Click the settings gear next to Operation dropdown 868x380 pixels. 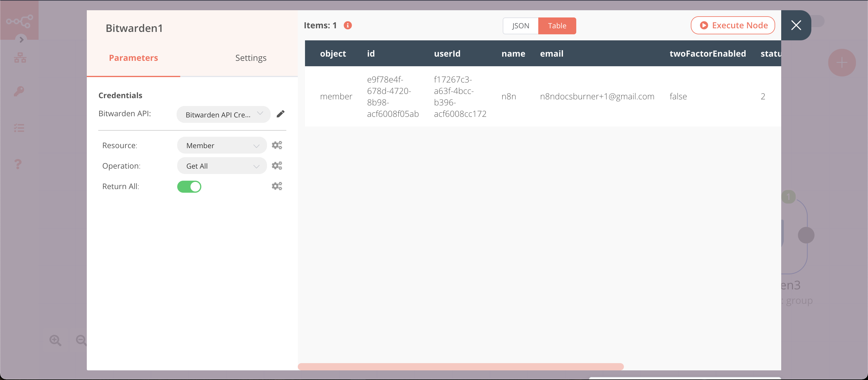click(x=277, y=165)
